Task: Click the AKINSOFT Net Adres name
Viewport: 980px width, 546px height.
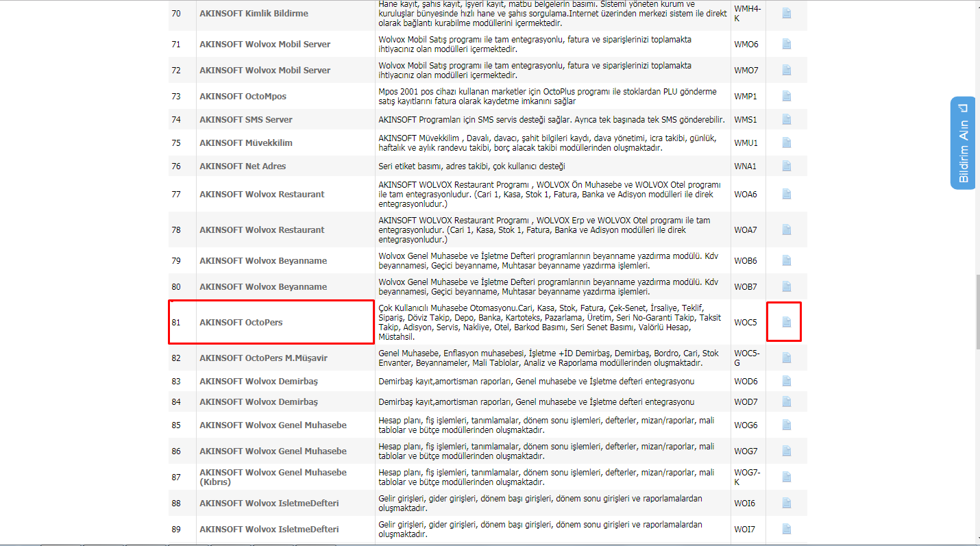Action: pos(243,166)
